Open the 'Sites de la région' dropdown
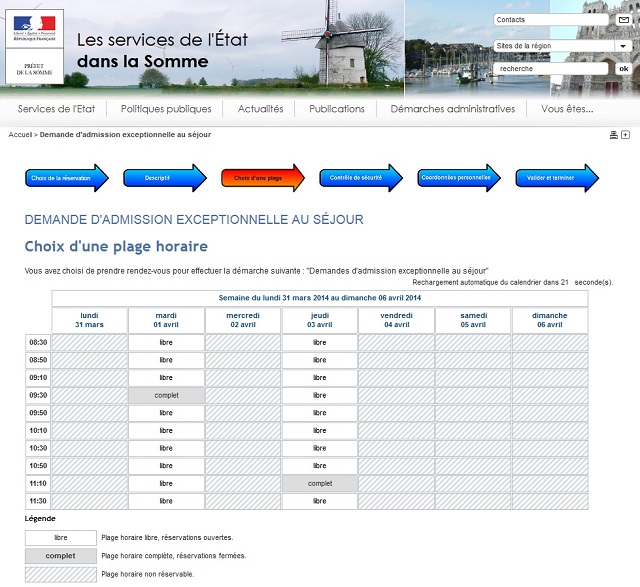The image size is (640, 587). (x=550, y=45)
